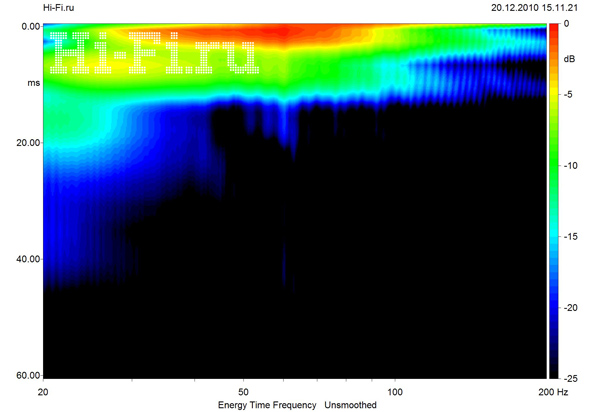Click the 50 tick on the frequency axis
Viewport: 600px width, 412px height.
pos(244,391)
